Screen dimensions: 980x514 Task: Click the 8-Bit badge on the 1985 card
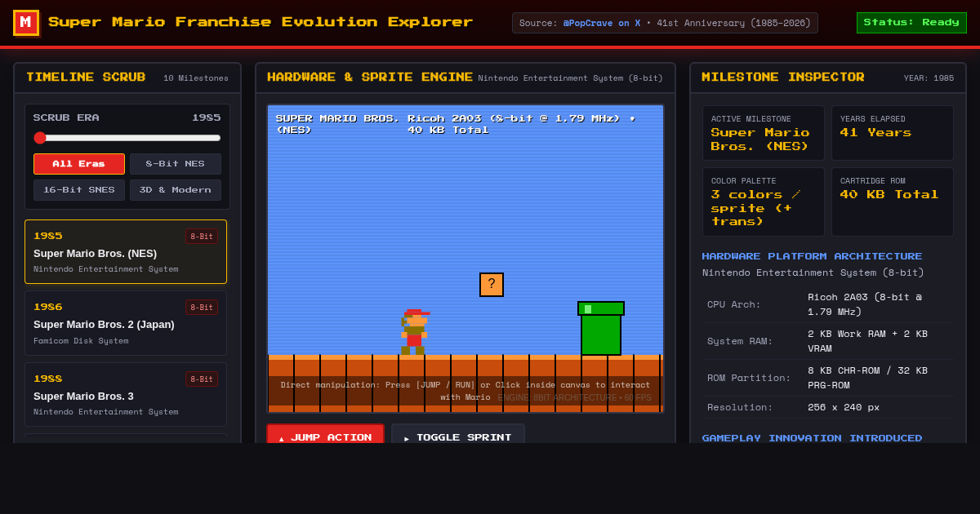202,237
